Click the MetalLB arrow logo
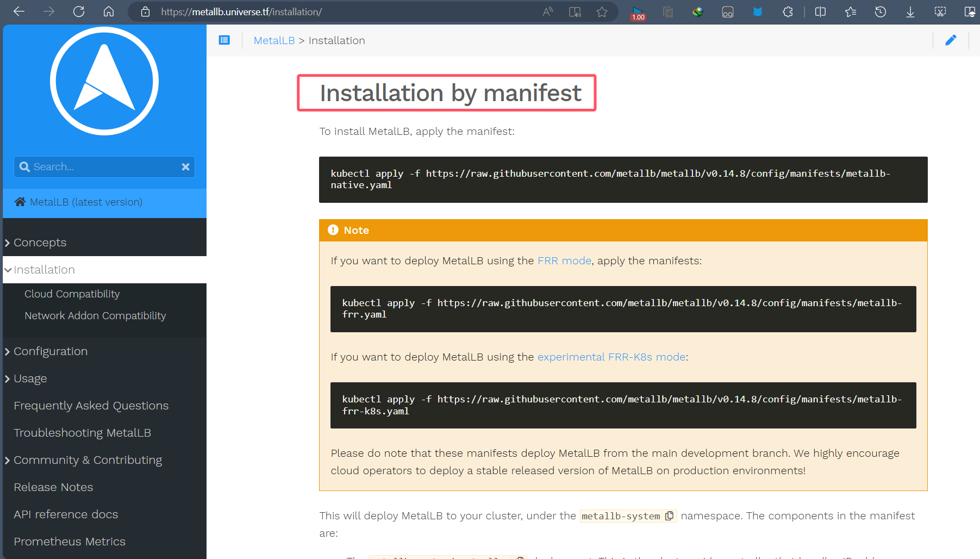Viewport: 980px width, 559px height. tap(104, 81)
